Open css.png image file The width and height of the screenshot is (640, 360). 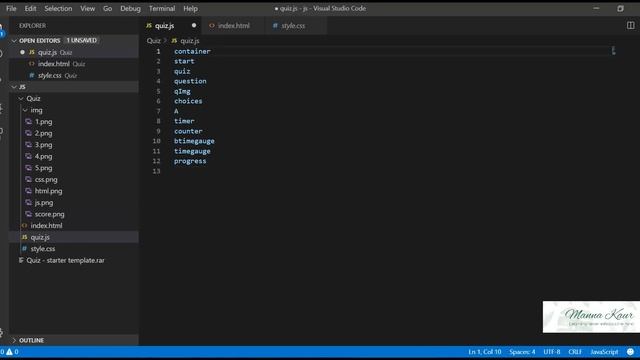click(x=46, y=180)
